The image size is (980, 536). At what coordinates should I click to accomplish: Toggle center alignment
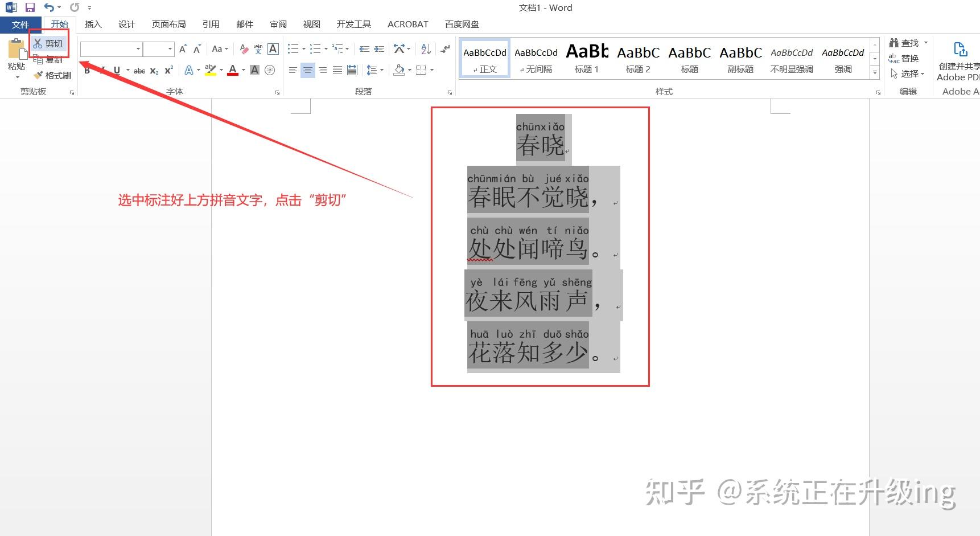(308, 70)
